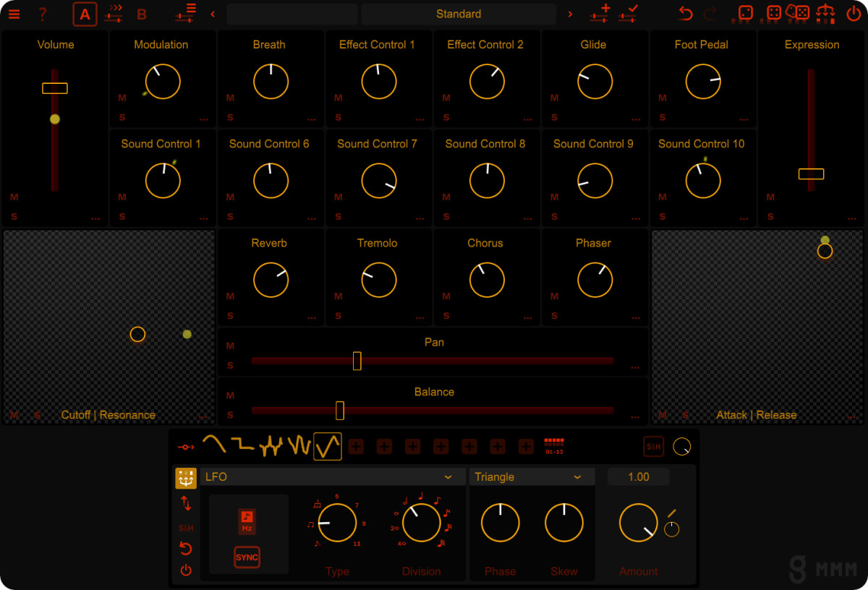Viewport: 868px width, 590px height.
Task: Add a modulator with the last plus slot
Action: pyautogui.click(x=527, y=447)
